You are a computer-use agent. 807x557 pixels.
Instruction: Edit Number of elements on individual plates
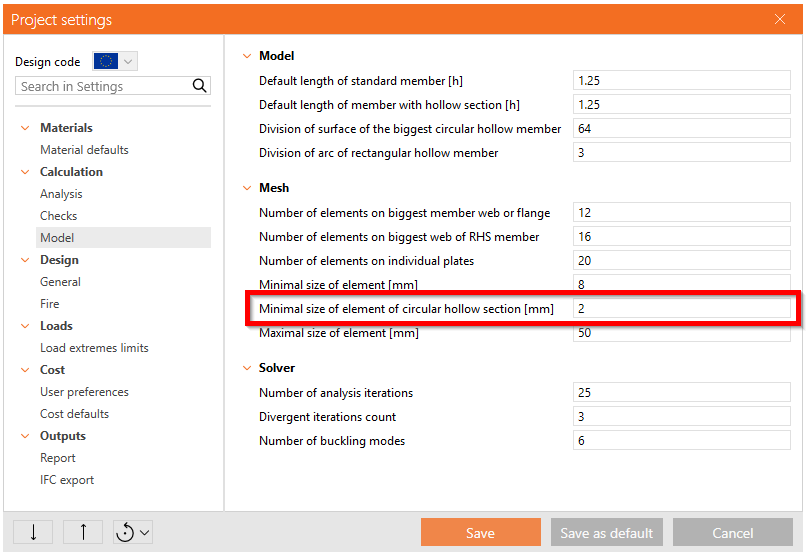(x=681, y=260)
